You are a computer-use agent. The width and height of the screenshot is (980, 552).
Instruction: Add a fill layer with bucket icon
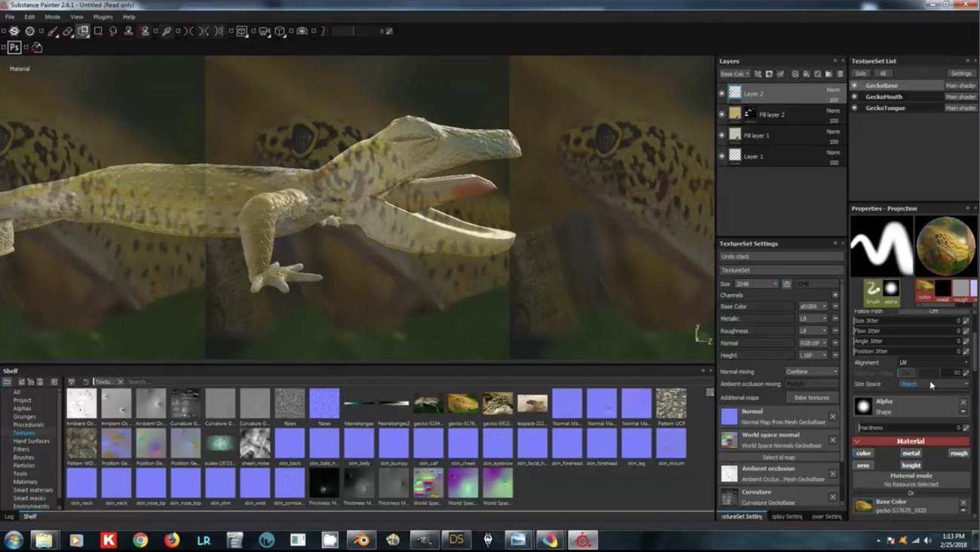[806, 74]
